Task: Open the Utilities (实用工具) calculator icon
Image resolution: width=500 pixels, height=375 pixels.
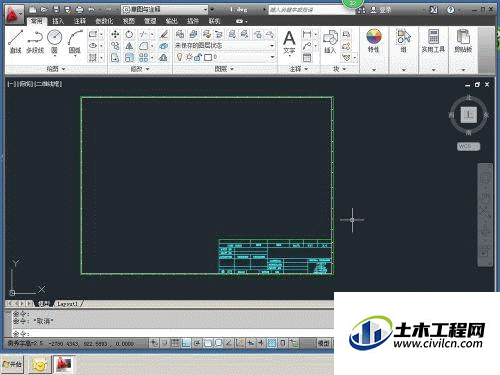Action: [433, 41]
